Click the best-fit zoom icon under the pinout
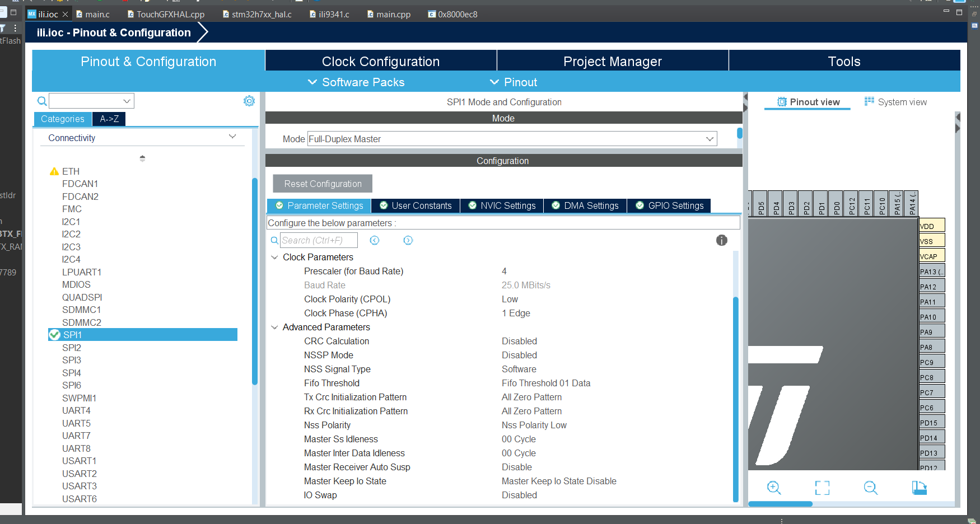 point(822,488)
